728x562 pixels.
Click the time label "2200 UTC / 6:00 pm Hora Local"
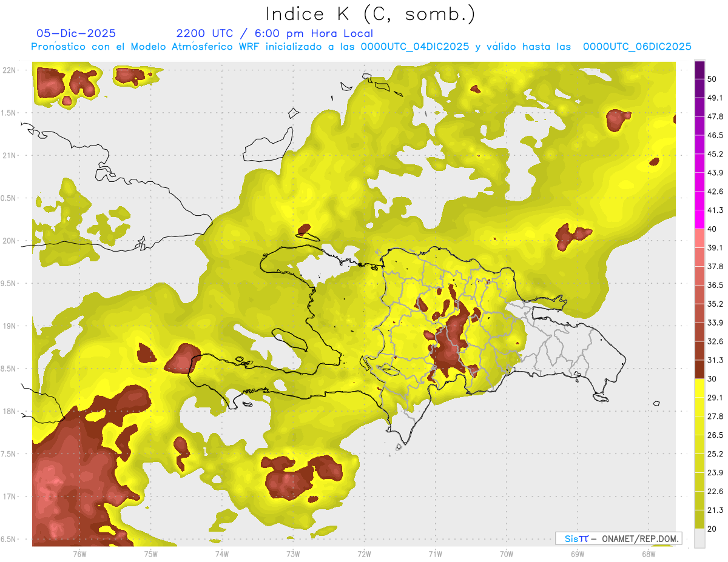click(274, 33)
